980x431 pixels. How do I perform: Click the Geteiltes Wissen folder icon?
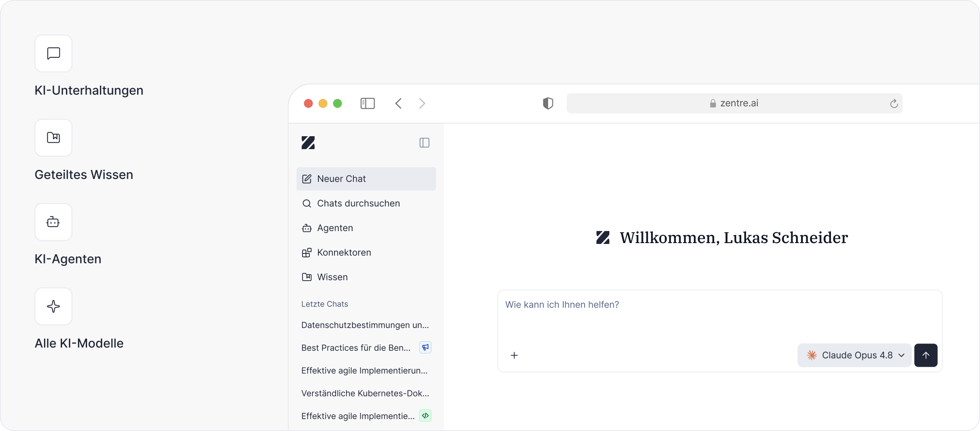click(53, 137)
